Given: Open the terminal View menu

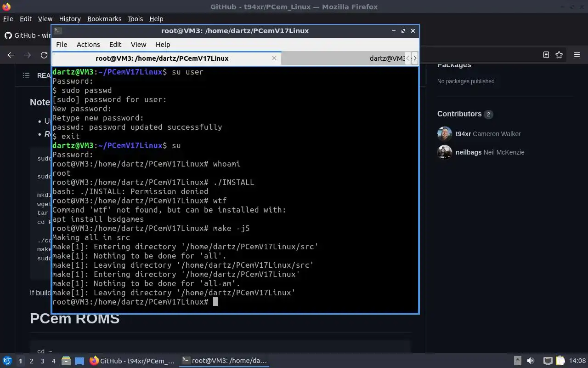Looking at the screenshot, I should (138, 45).
